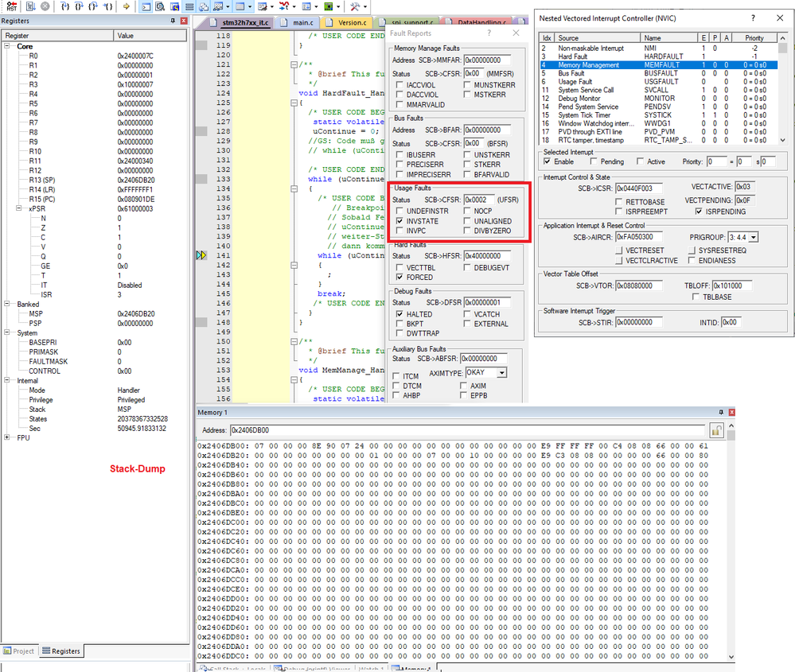Viewport: 795px width, 672px height.
Task: Expand the FPU register group
Action: click(7, 437)
